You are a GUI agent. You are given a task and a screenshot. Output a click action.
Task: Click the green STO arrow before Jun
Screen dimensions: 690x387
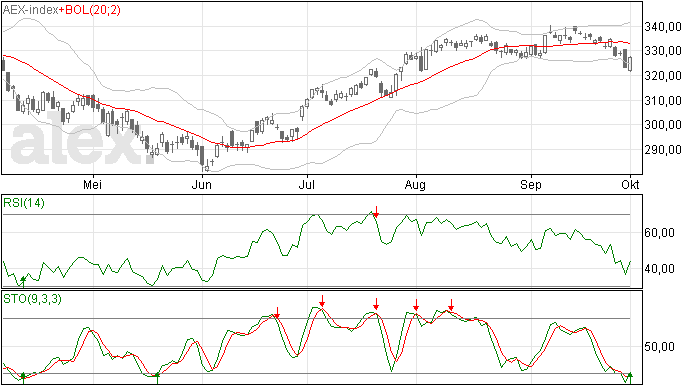pyautogui.click(x=158, y=378)
